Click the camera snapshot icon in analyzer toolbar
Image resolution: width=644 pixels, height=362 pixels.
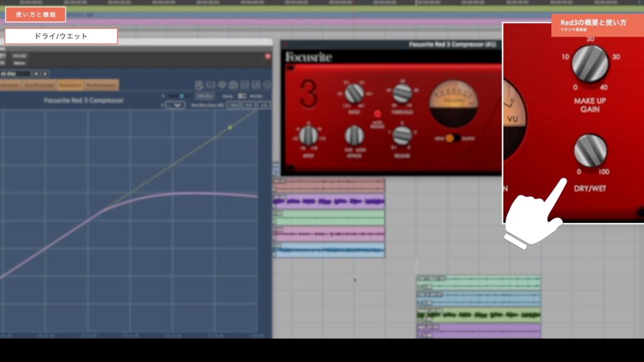pyautogui.click(x=233, y=85)
